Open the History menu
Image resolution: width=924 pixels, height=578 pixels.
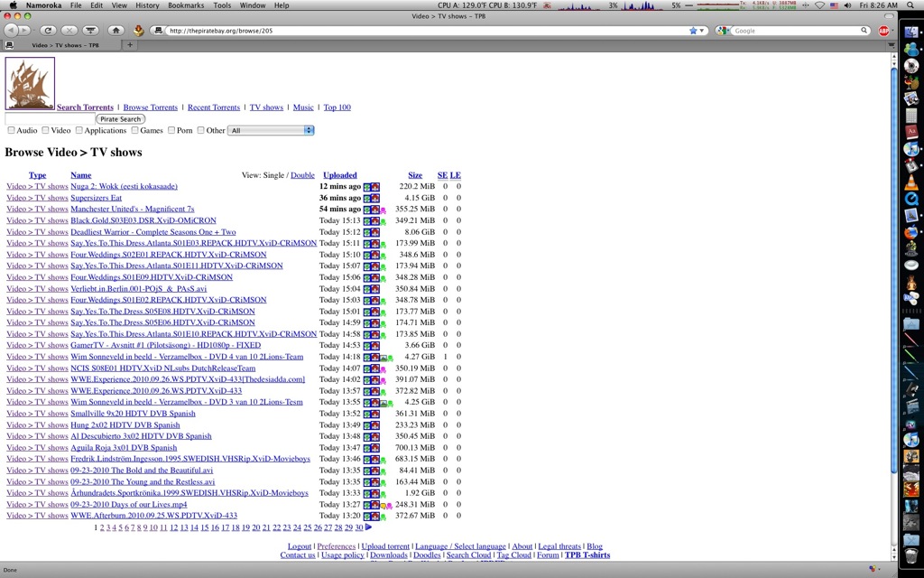click(147, 5)
